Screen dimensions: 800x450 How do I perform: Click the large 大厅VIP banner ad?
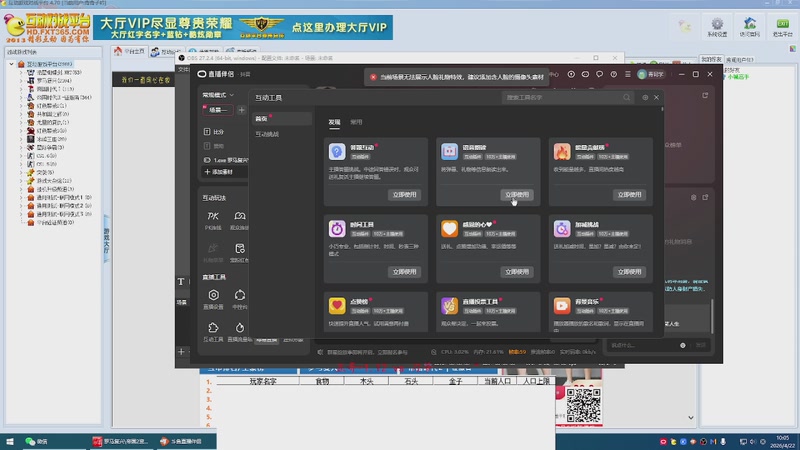(x=243, y=28)
